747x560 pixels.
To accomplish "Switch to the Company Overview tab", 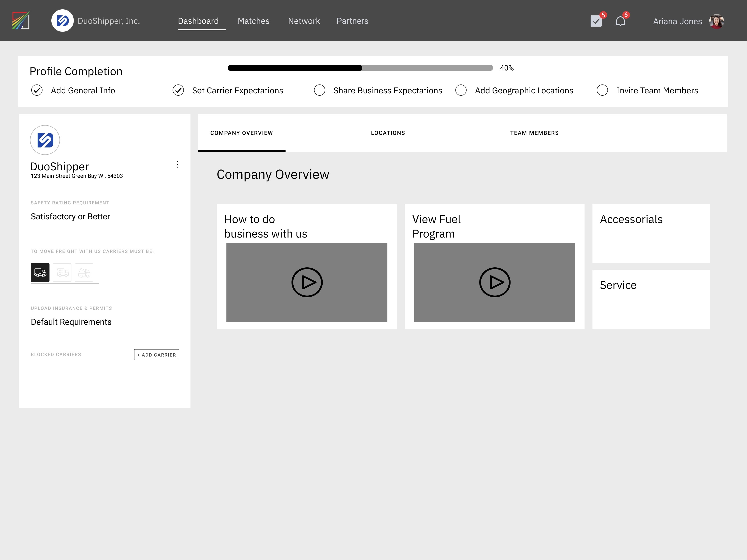I will (241, 133).
